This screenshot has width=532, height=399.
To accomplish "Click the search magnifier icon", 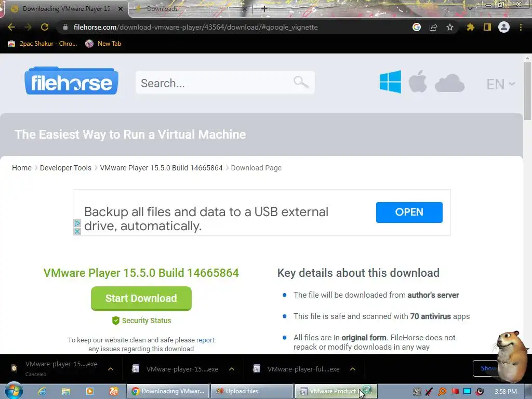I will pos(301,82).
